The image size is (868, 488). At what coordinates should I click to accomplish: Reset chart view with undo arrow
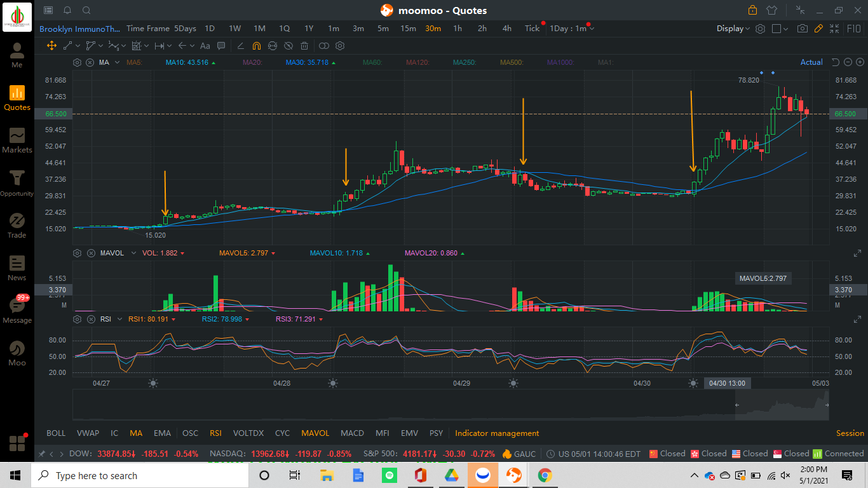pos(836,62)
